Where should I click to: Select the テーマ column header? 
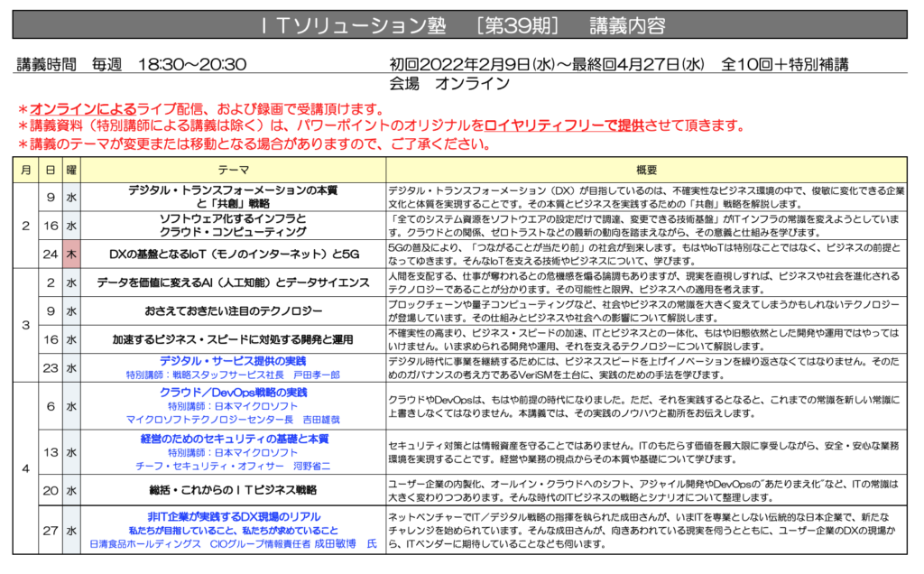point(234,170)
